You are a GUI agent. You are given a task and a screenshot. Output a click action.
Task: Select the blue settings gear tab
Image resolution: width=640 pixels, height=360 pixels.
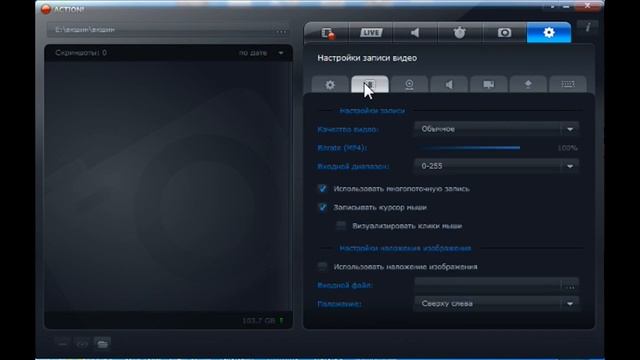[549, 33]
